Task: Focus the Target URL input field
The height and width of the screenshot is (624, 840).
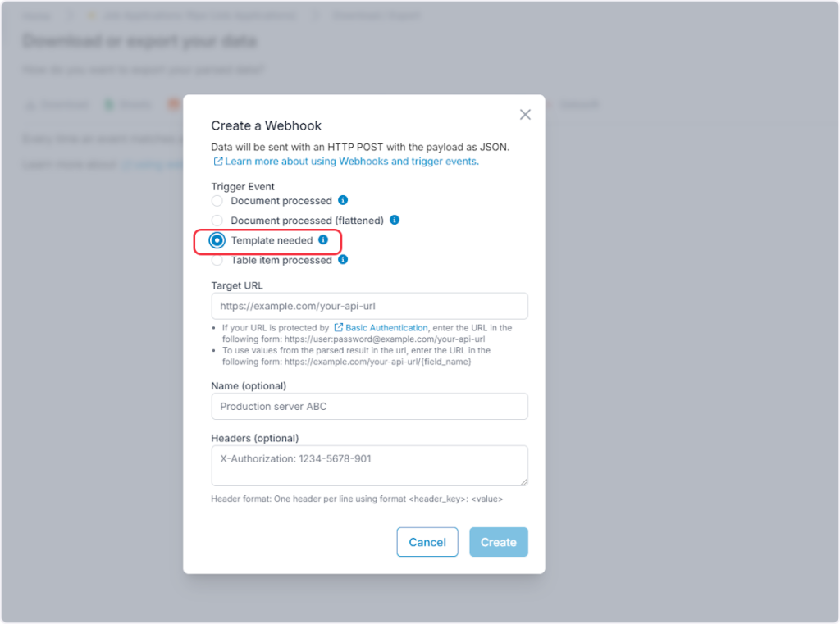Action: 369,306
